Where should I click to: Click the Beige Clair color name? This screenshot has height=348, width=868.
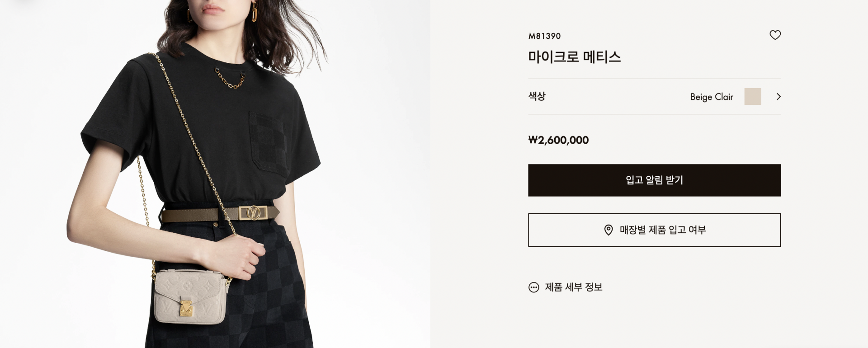[x=712, y=97]
